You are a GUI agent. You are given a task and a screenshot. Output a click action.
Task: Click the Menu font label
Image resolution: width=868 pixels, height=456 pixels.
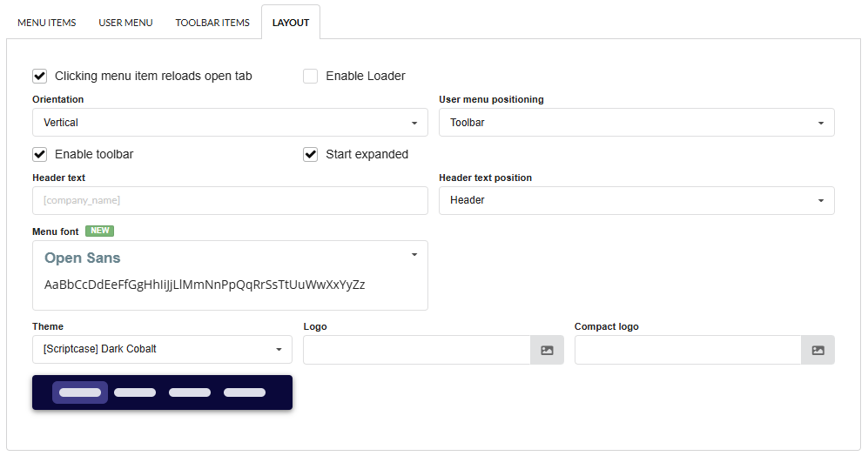point(56,231)
